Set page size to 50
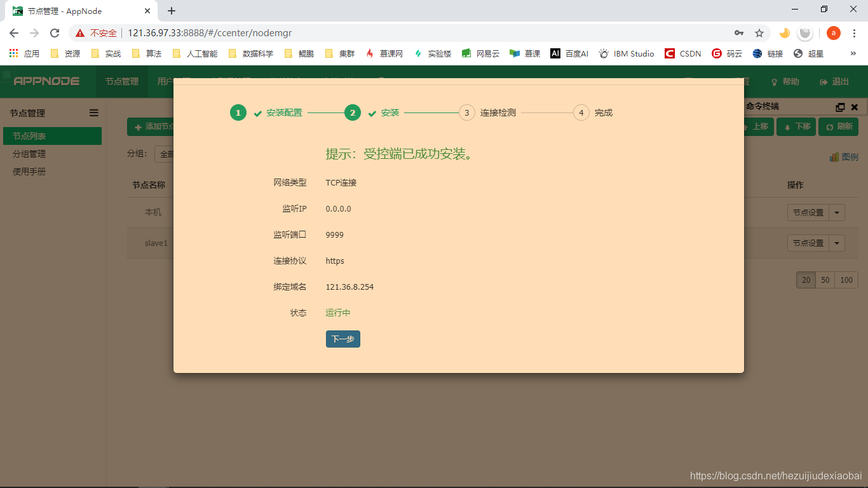The image size is (868, 488). pyautogui.click(x=825, y=280)
